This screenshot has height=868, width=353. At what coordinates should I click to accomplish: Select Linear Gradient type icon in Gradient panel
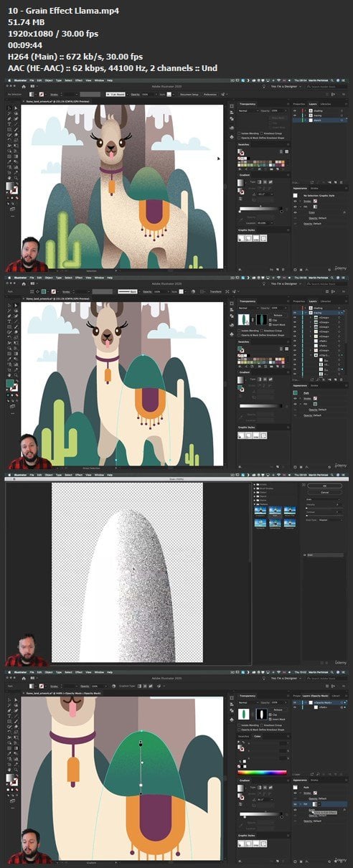(x=260, y=788)
